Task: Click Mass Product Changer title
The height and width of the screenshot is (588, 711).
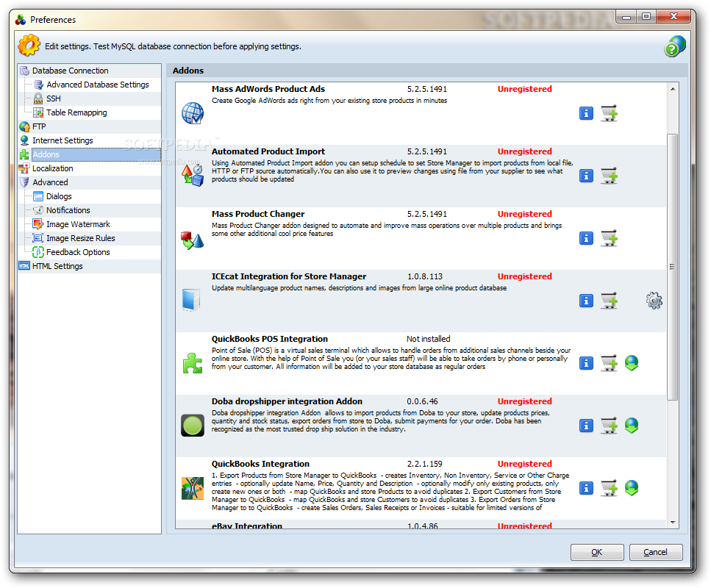Action: (258, 215)
